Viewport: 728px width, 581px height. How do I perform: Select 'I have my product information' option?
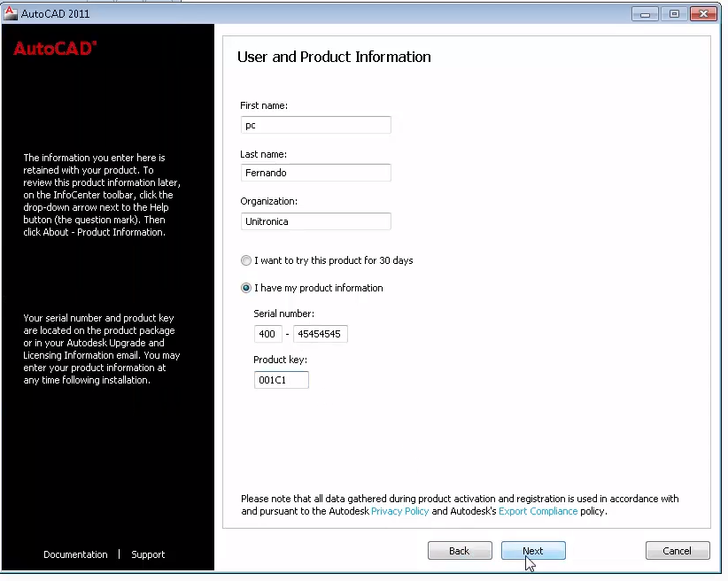click(246, 288)
